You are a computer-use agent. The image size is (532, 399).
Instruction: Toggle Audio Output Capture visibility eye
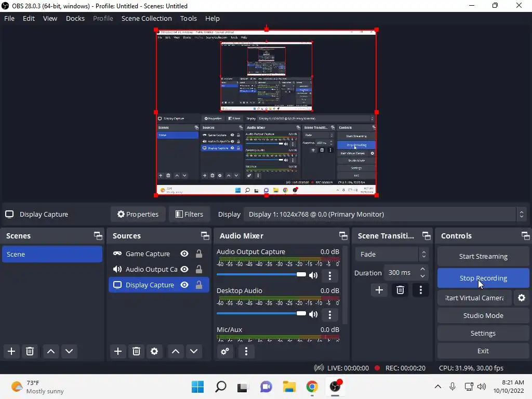[x=184, y=269]
